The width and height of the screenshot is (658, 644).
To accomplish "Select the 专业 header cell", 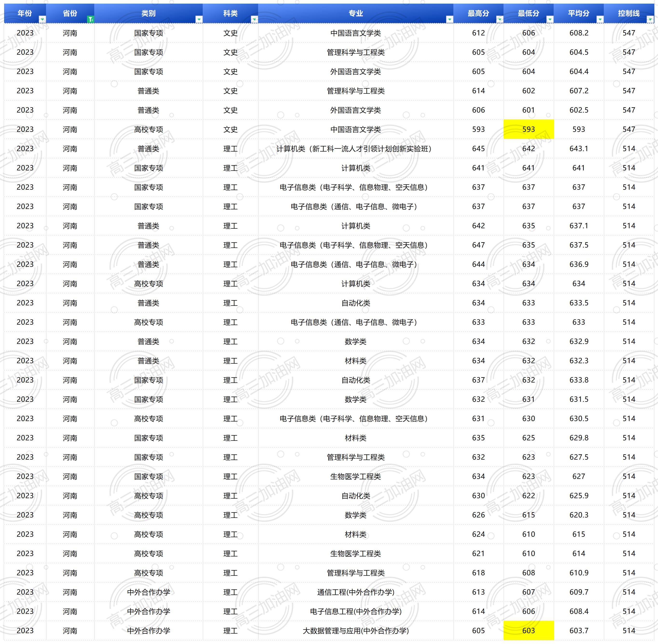I will pos(356,13).
